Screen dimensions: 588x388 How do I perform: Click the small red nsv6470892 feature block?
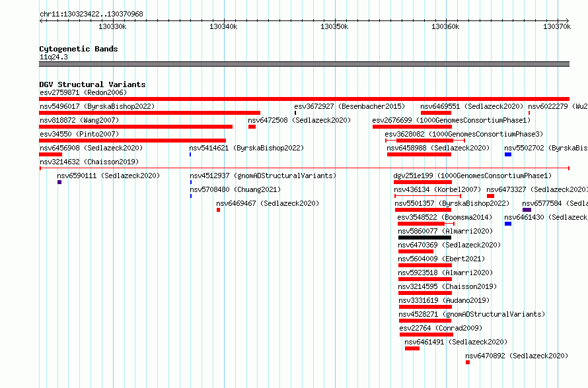[468, 362]
